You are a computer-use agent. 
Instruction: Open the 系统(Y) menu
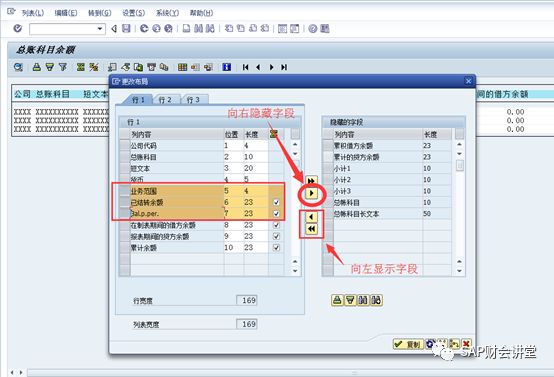click(x=167, y=13)
